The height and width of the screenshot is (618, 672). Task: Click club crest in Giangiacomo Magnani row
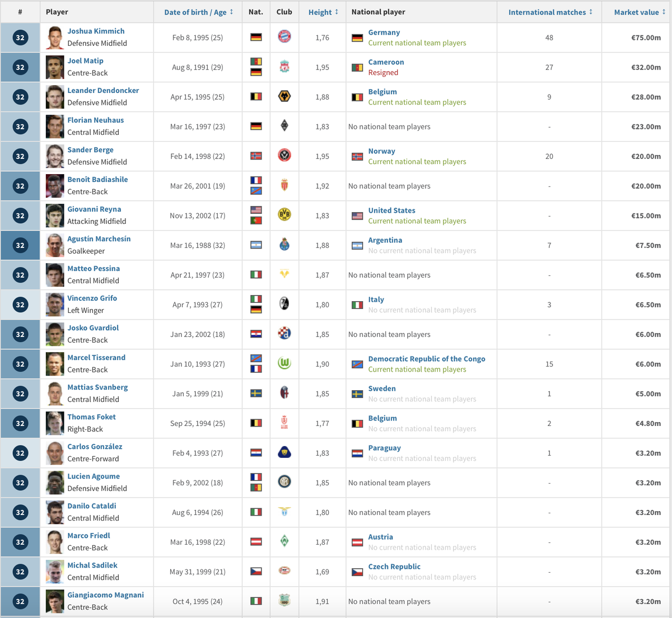(284, 601)
